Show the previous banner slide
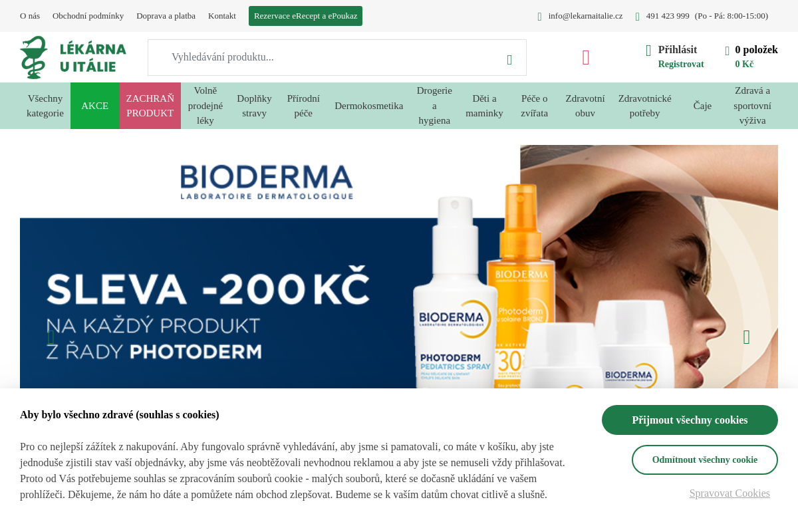The width and height of the screenshot is (798, 532). point(51,338)
